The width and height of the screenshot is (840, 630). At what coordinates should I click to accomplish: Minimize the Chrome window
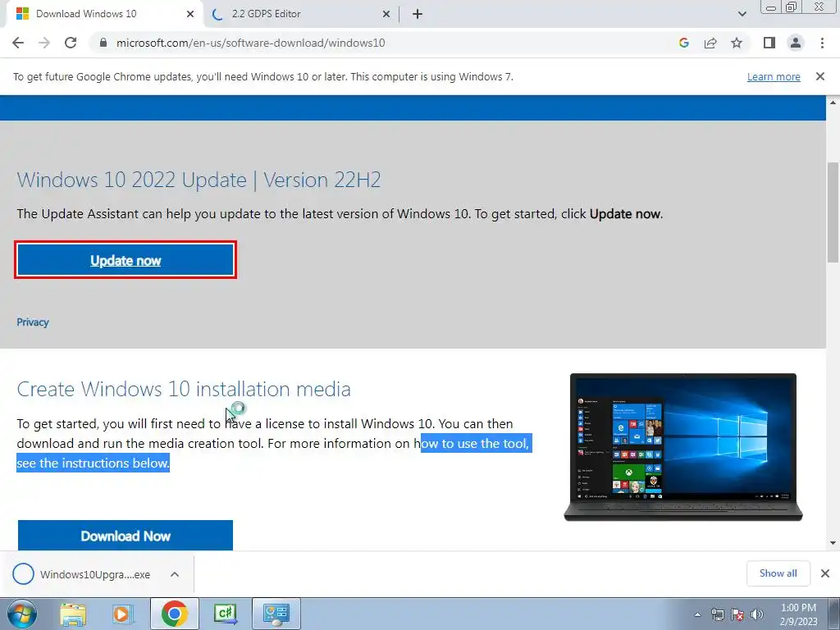(x=771, y=7)
